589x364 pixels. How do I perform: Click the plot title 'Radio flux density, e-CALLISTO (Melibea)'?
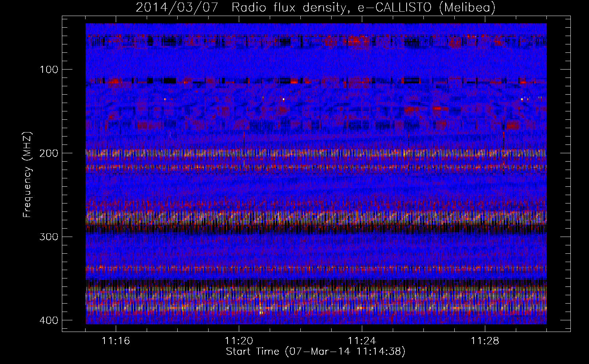pos(363,7)
